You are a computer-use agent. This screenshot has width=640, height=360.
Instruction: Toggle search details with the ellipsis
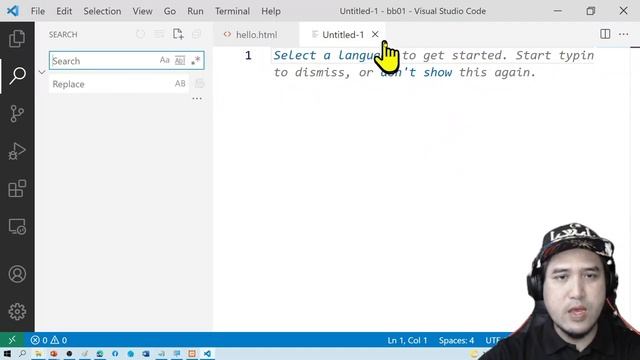[197, 98]
